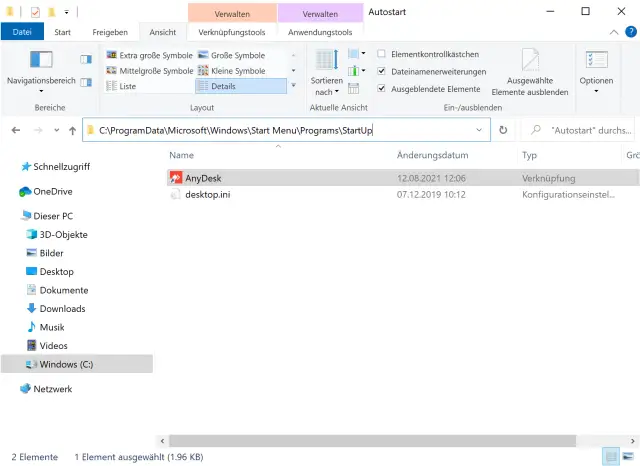Open recent locations dropdown arrow

(56, 130)
